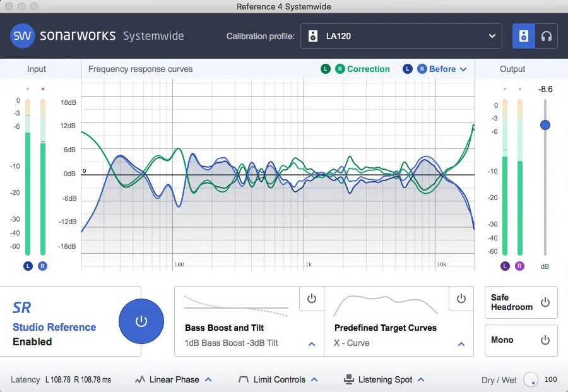Toggle Bass Boost and Tilt power
The height and width of the screenshot is (392, 568).
312,299
